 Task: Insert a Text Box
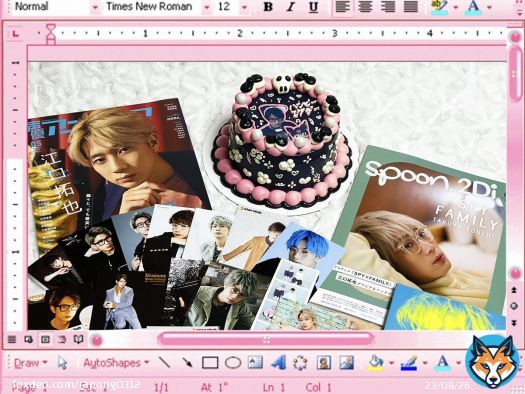[x=255, y=363]
